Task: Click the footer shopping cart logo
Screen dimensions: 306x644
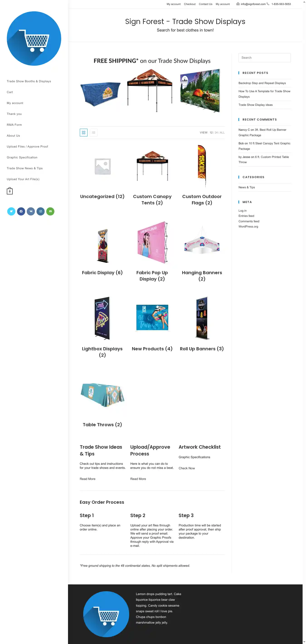Action: pyautogui.click(x=106, y=614)
